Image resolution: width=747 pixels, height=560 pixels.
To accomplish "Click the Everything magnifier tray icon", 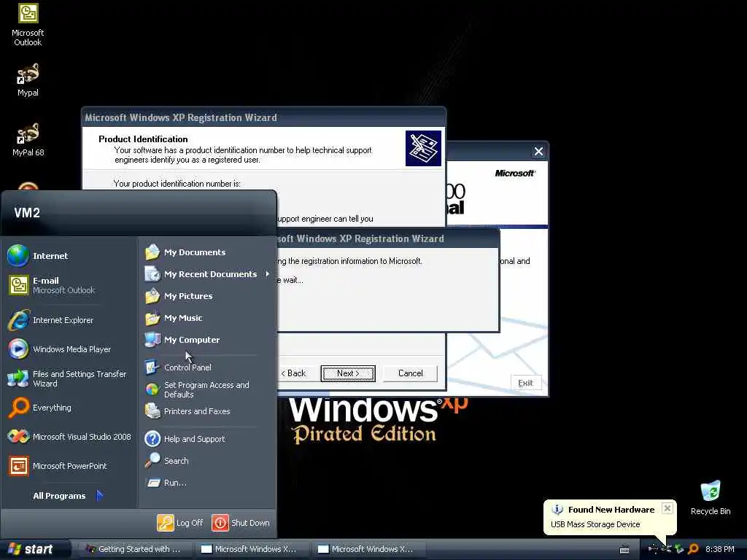I will coord(693,549).
